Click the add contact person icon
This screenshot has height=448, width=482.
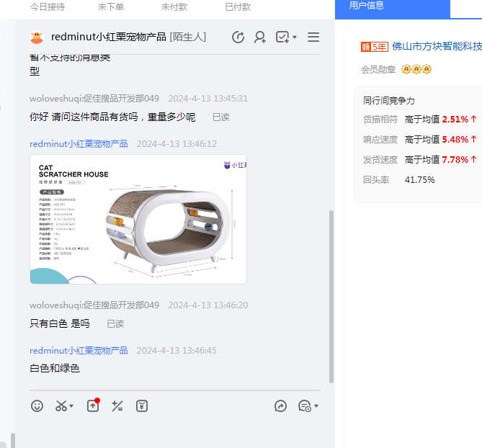click(x=260, y=37)
